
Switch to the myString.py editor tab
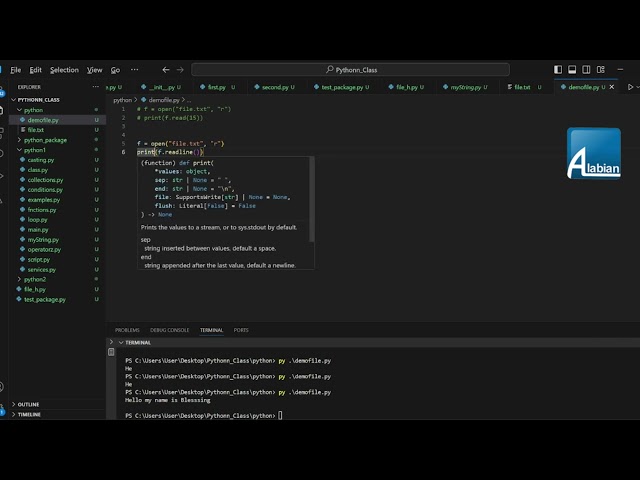point(465,87)
